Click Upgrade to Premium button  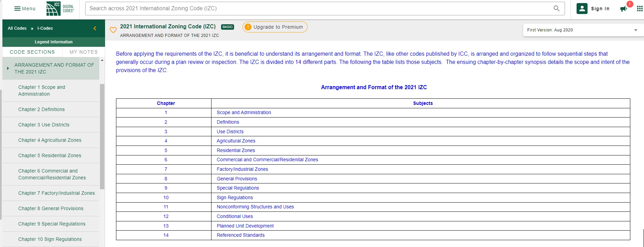(x=275, y=27)
